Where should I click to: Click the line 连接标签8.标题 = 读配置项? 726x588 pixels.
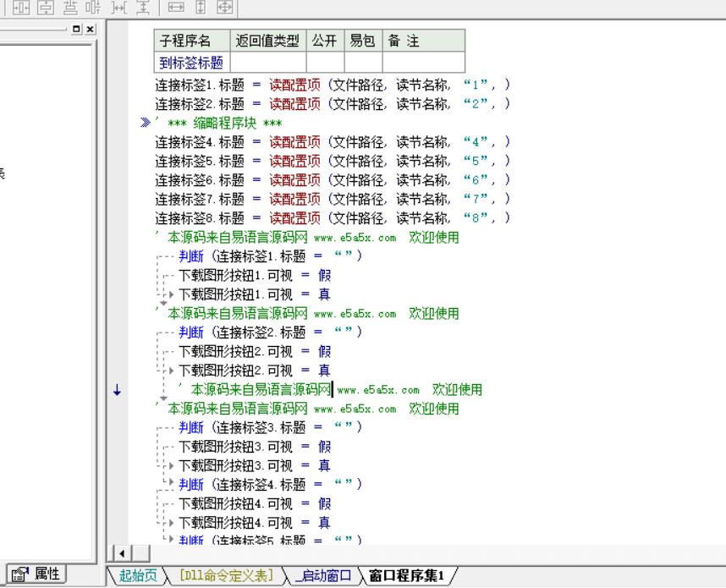coord(333,217)
